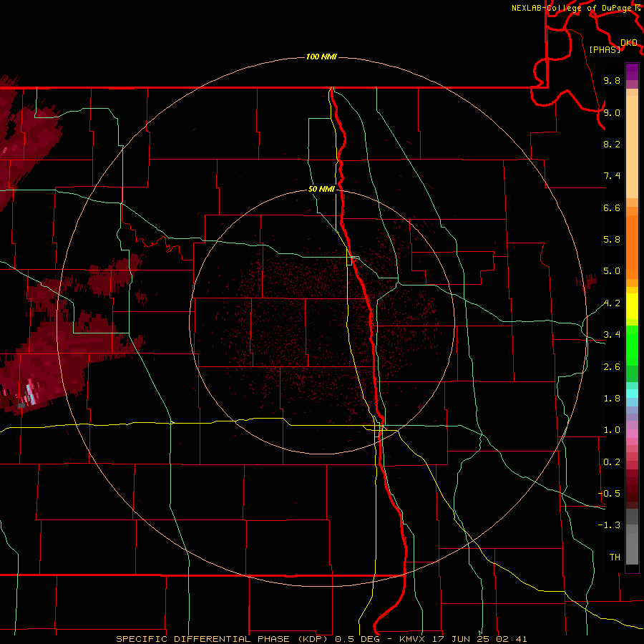The height and width of the screenshot is (644, 644).
Task: Pick the orange segment of the color bar
Action: click(x=632, y=248)
